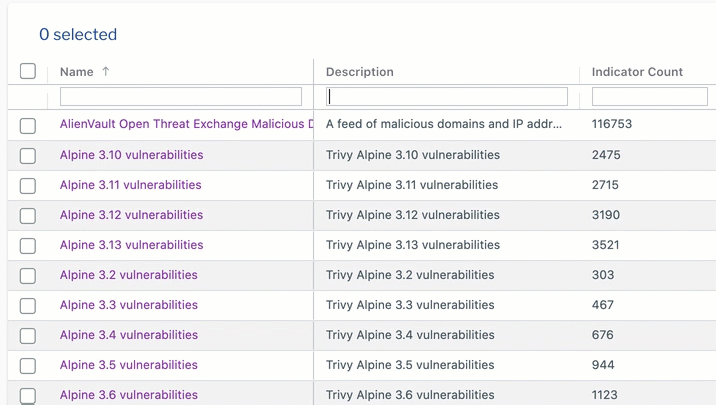Viewport: 716px width, 405px height.
Task: Click 'Trivy Alpine 3.5 vulnerabilities' description cell
Action: (410, 365)
